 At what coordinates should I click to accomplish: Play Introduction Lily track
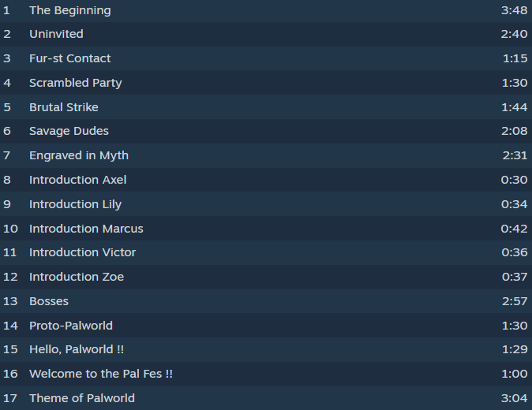coord(266,204)
